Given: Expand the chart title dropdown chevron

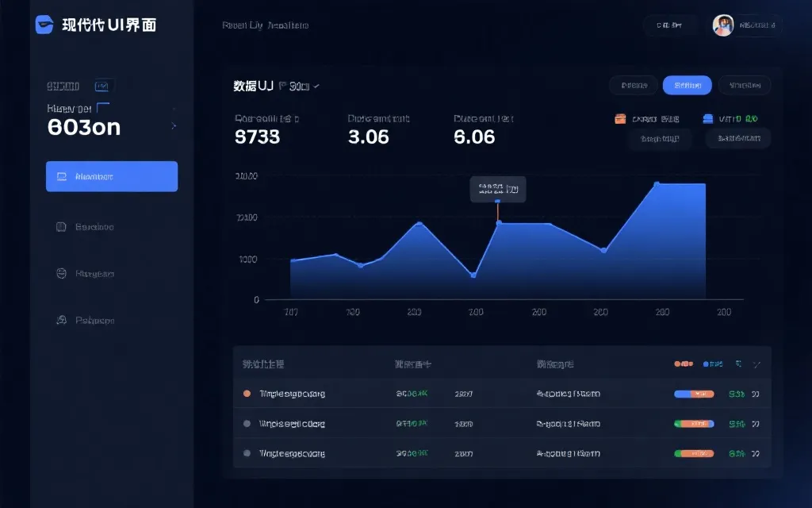Looking at the screenshot, I should 316,86.
